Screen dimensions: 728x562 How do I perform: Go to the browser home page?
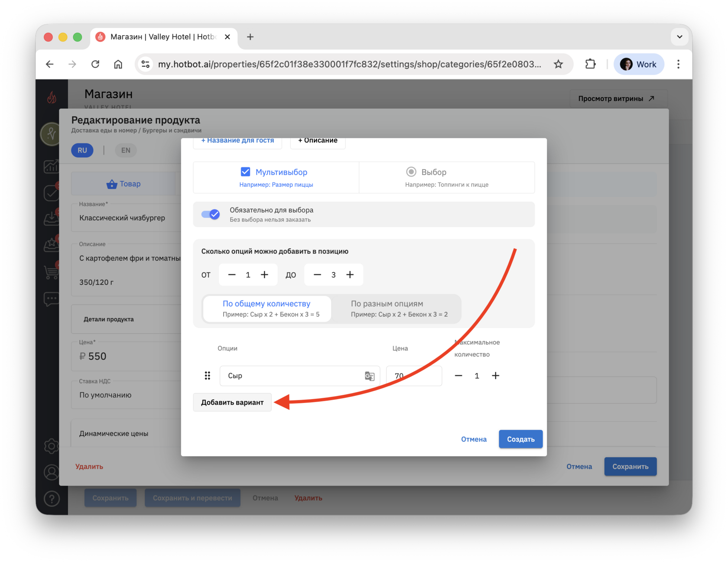118,64
